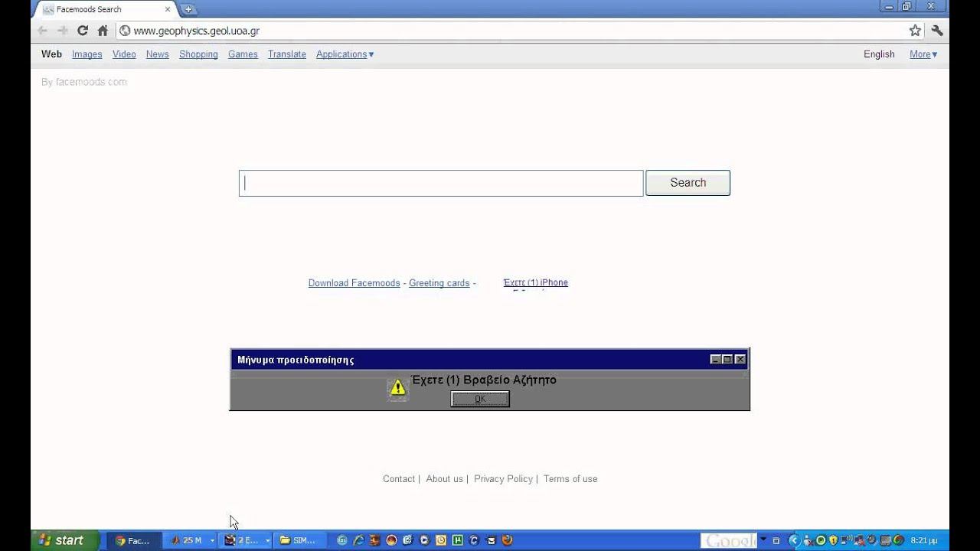Close the Μήνυμα προειδοποίησης popup
Viewport: 980px width, 551px height.
740,359
